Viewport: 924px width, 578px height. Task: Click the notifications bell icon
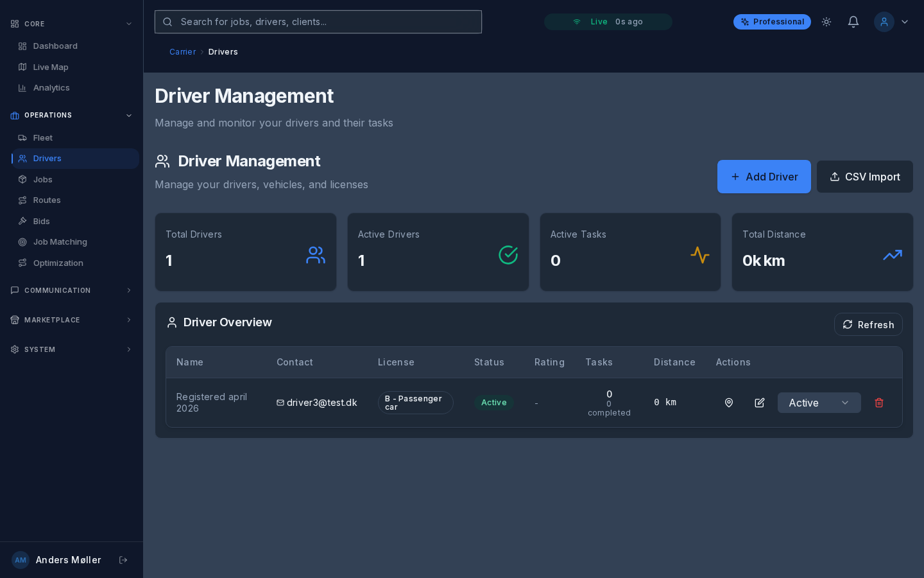coord(853,22)
